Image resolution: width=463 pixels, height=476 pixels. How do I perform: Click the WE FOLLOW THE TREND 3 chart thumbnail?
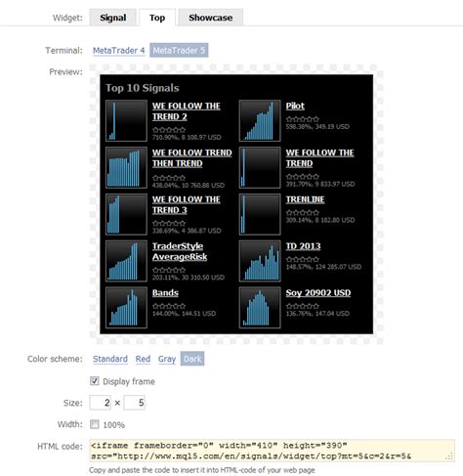(126, 214)
